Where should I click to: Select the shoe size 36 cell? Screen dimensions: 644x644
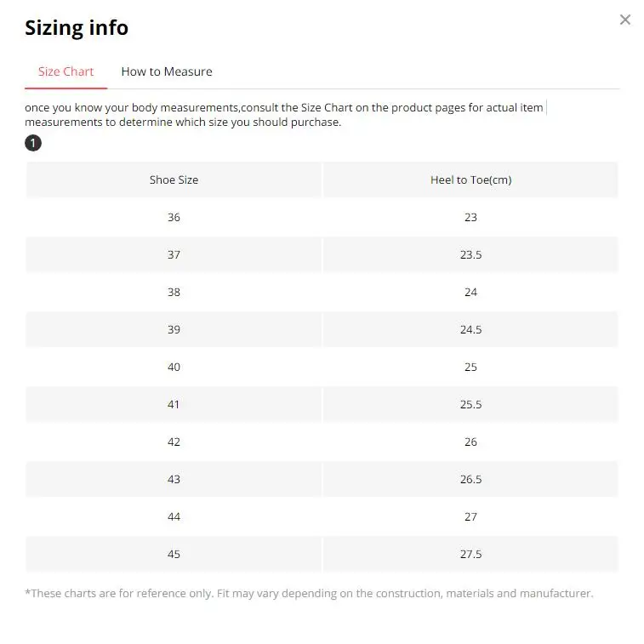click(x=174, y=217)
